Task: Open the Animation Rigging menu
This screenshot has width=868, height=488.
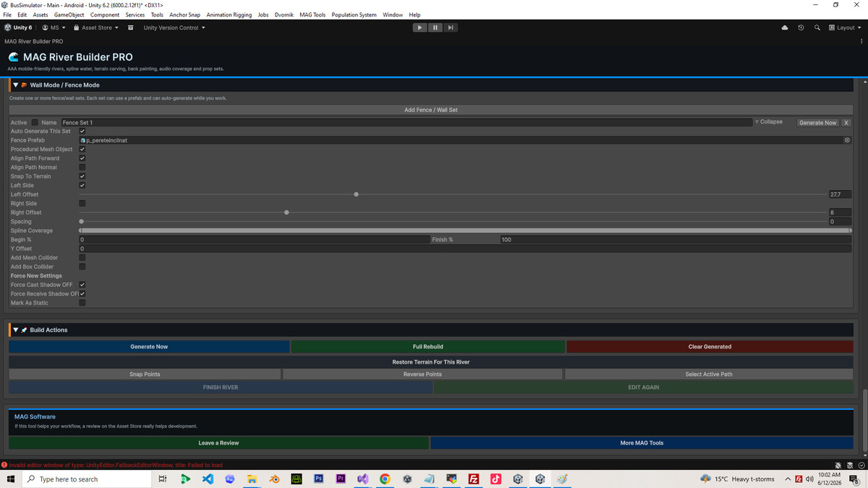Action: pos(229,14)
